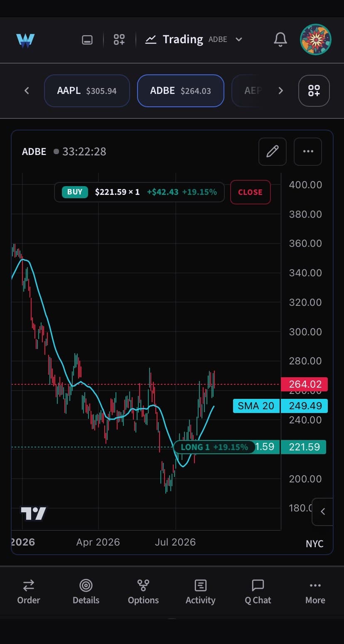Open chart more options (three dots)

pos(308,151)
